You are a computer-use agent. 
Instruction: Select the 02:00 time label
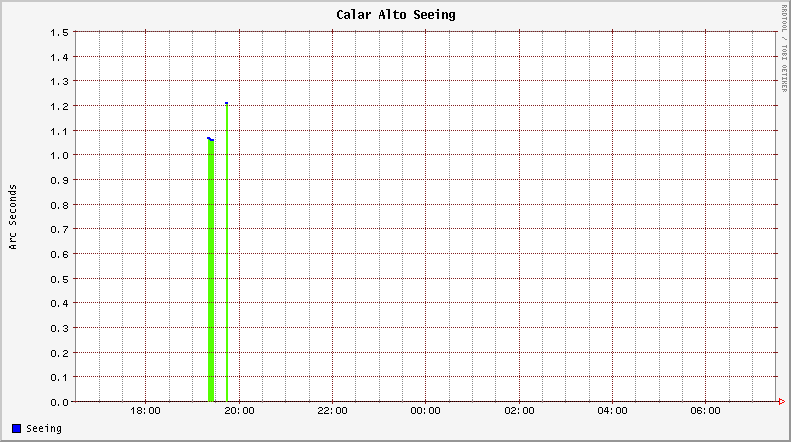coord(519,411)
